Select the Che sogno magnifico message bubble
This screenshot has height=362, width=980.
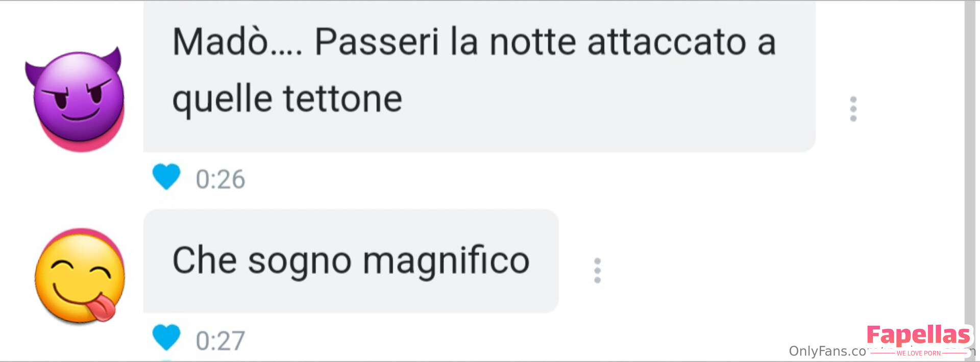(351, 261)
